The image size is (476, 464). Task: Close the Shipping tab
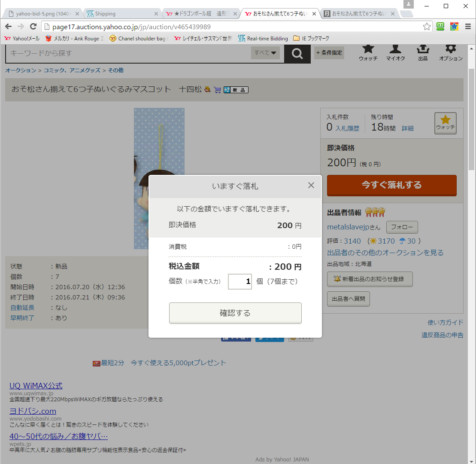click(x=156, y=14)
